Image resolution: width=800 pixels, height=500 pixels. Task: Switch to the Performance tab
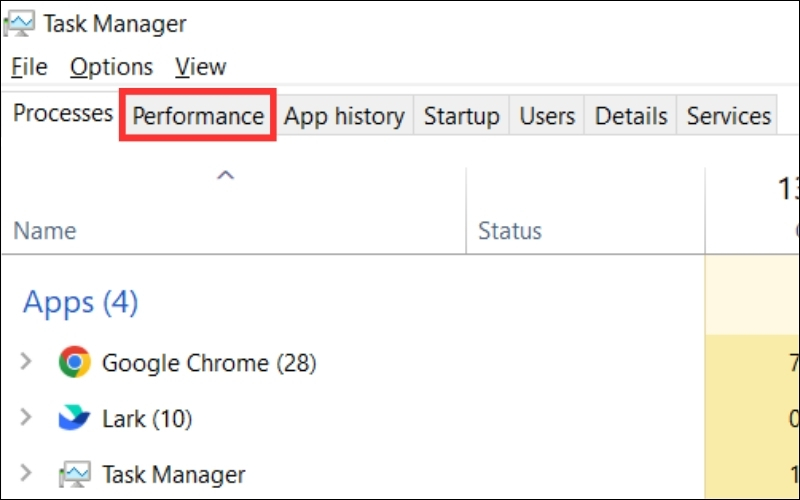pyautogui.click(x=198, y=116)
